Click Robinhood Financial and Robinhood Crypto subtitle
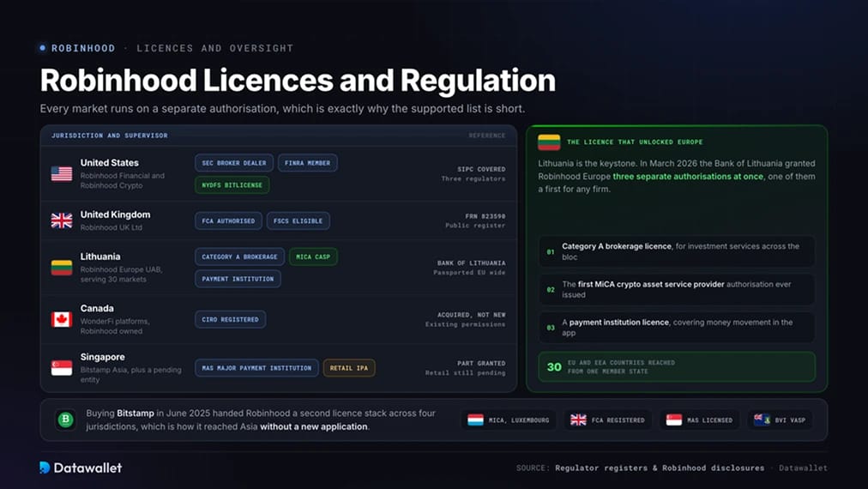Screen dimensions: 868x489 click(x=123, y=180)
